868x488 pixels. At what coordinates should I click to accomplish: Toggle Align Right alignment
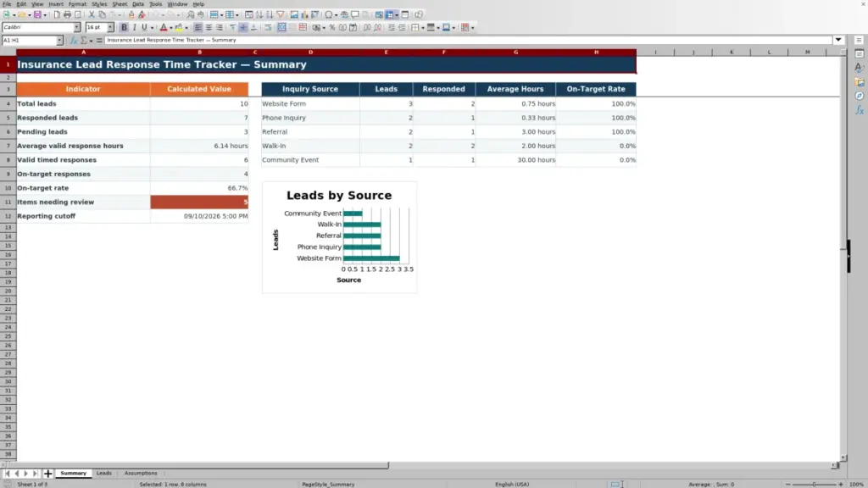[220, 27]
